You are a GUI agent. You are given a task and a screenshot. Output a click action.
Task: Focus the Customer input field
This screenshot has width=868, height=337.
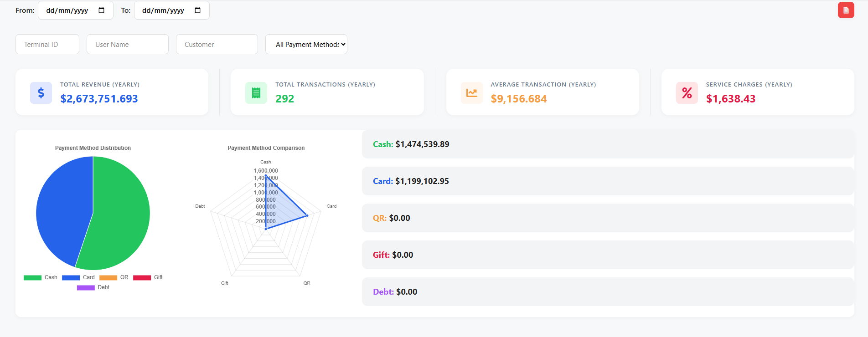pos(217,44)
